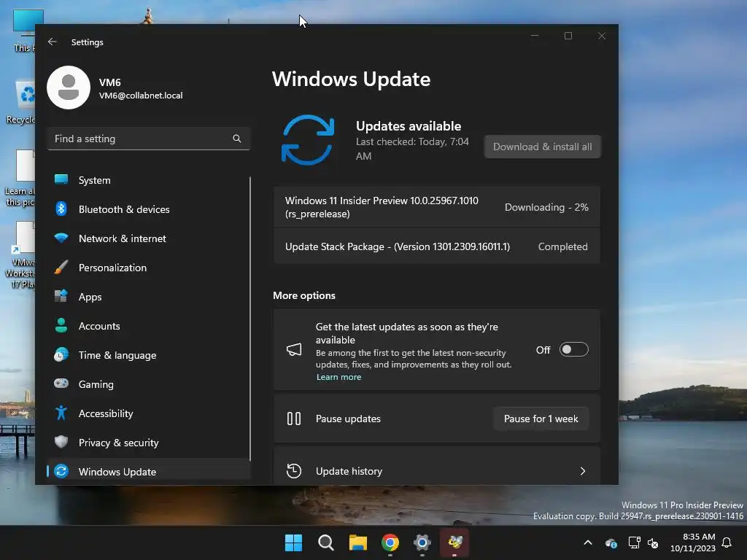Go to Network & internet settings
The image size is (747, 560).
[149, 238]
